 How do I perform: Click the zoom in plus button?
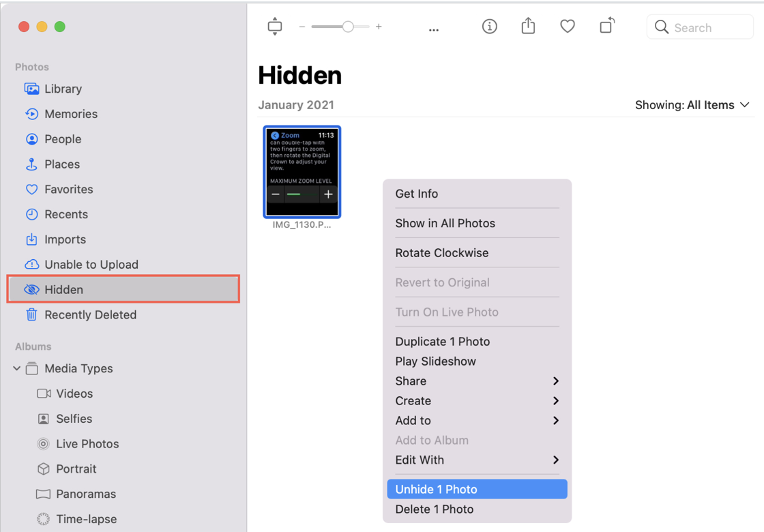tap(379, 27)
